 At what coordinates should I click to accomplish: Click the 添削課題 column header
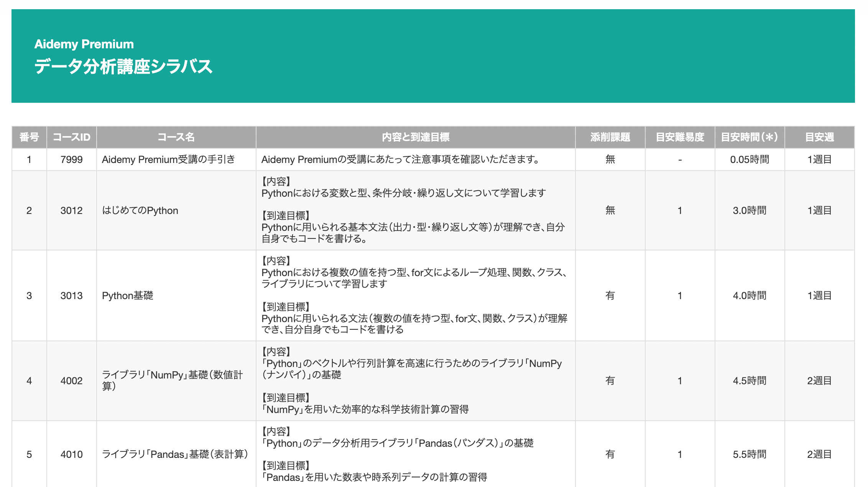[610, 137]
